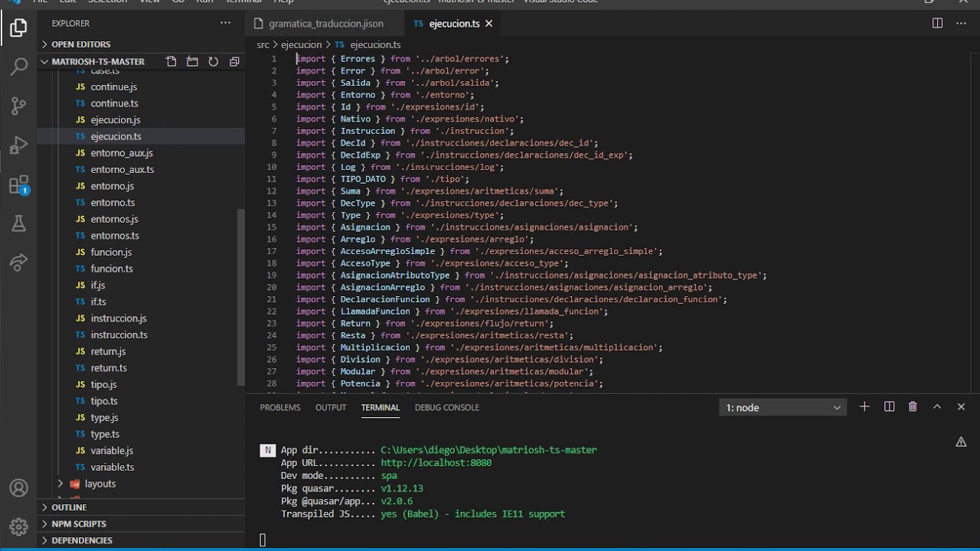This screenshot has height=551, width=980.
Task: Open the '1: node' terminal dropdown
Action: coord(782,408)
